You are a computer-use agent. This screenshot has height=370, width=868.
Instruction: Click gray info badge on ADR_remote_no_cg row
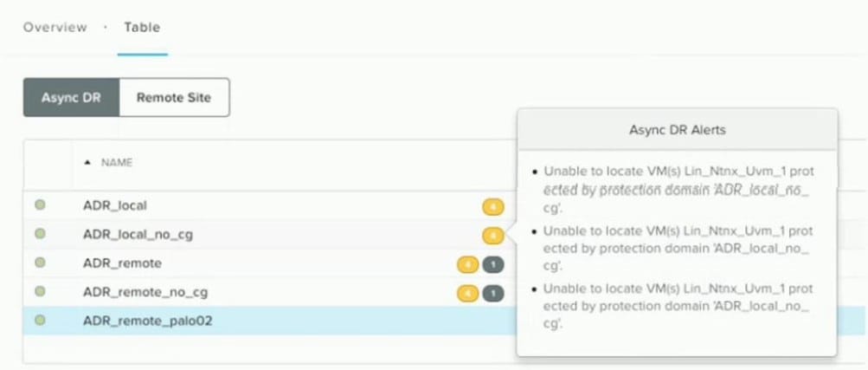click(492, 293)
